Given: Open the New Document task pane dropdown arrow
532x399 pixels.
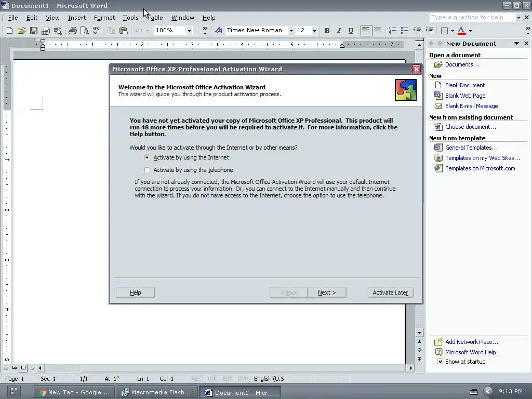Looking at the screenshot, I should [516, 44].
